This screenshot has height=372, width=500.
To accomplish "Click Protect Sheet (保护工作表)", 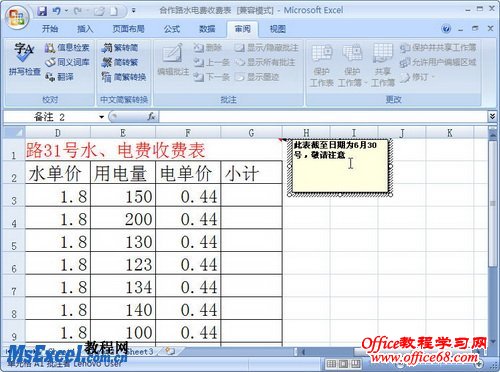I will pyautogui.click(x=322, y=66).
